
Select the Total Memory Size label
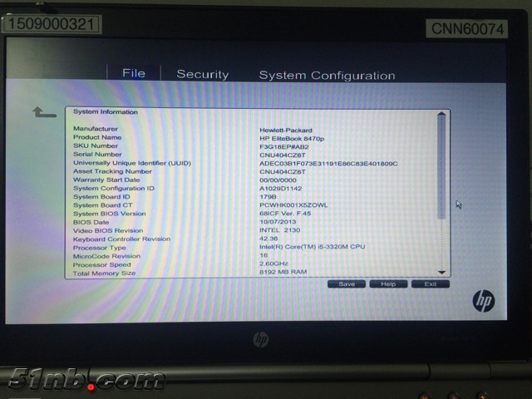[x=104, y=273]
